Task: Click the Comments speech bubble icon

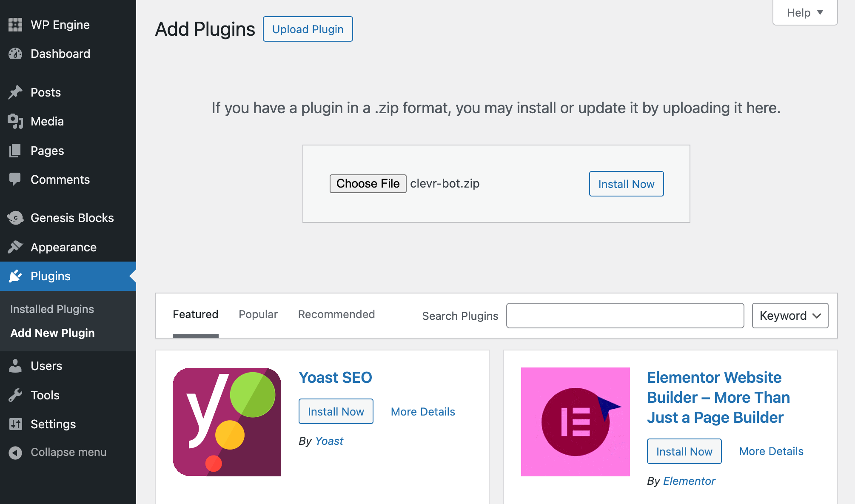Action: [15, 179]
